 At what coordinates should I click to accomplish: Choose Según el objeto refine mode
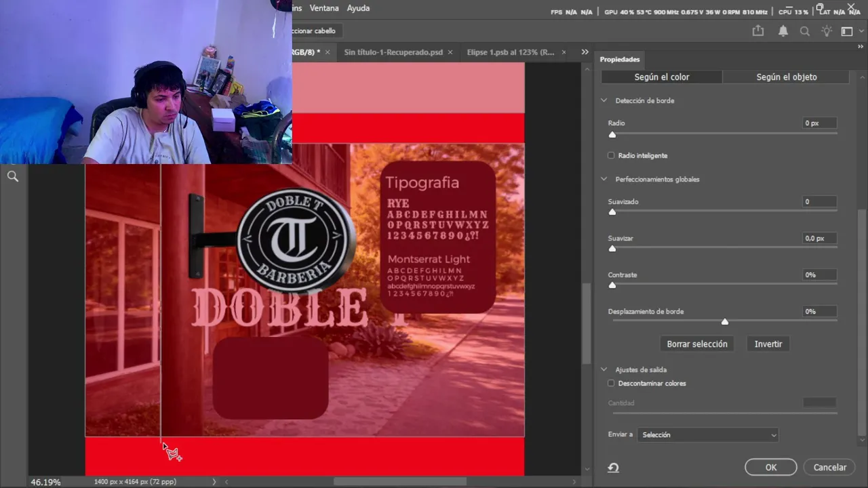point(787,77)
